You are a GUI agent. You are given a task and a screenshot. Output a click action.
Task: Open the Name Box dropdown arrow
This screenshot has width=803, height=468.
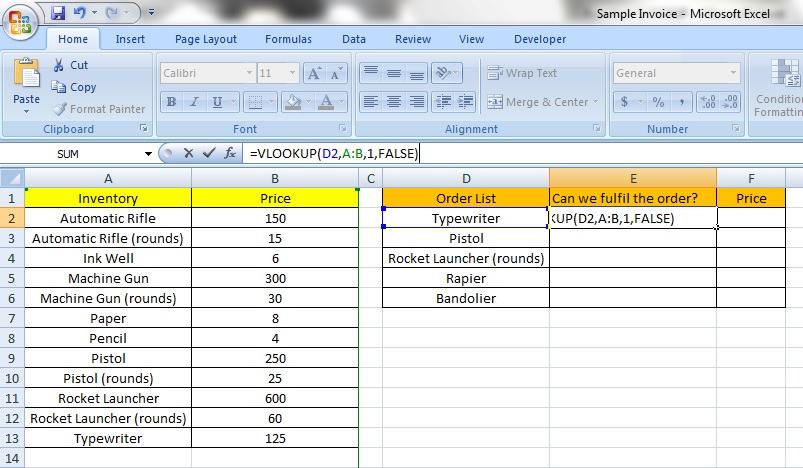(150, 153)
